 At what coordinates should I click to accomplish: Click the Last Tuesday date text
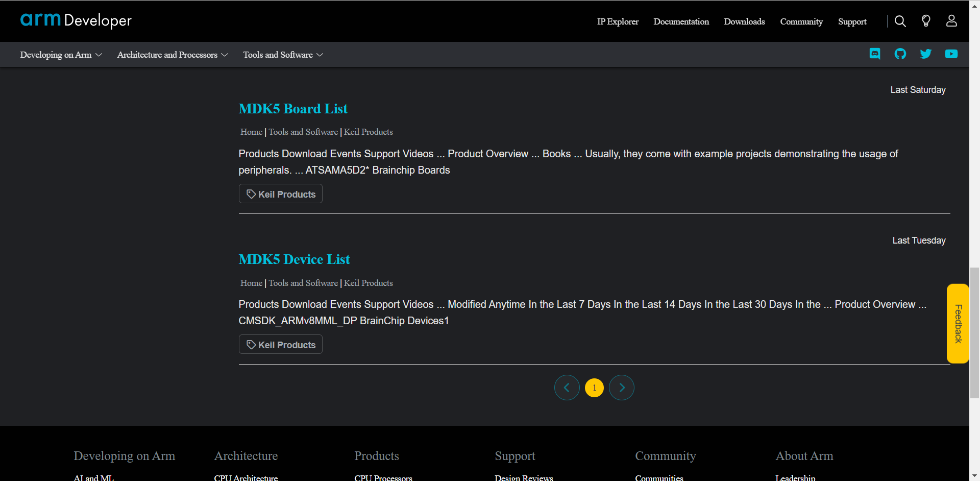[919, 240]
